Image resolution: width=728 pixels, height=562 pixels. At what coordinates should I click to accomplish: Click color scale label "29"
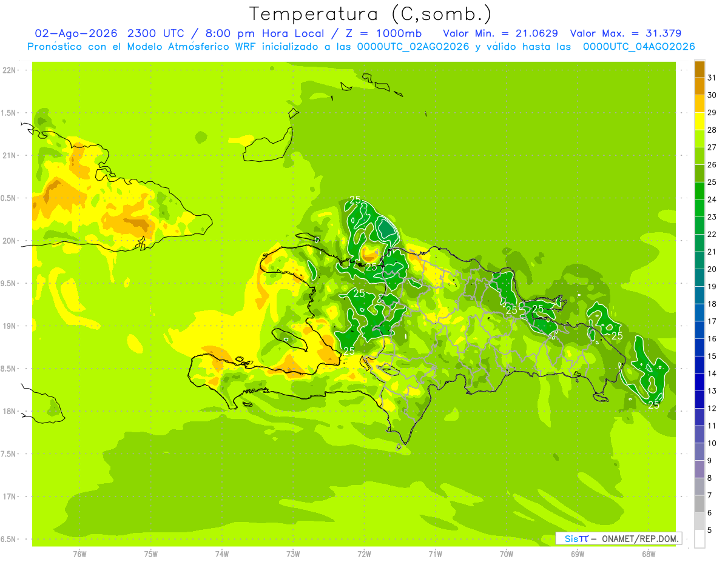(712, 113)
